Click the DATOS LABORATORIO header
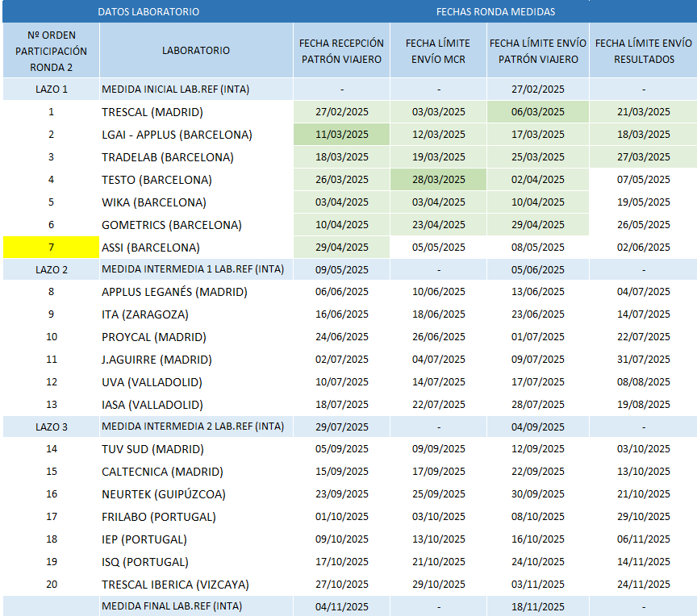 pos(148,11)
